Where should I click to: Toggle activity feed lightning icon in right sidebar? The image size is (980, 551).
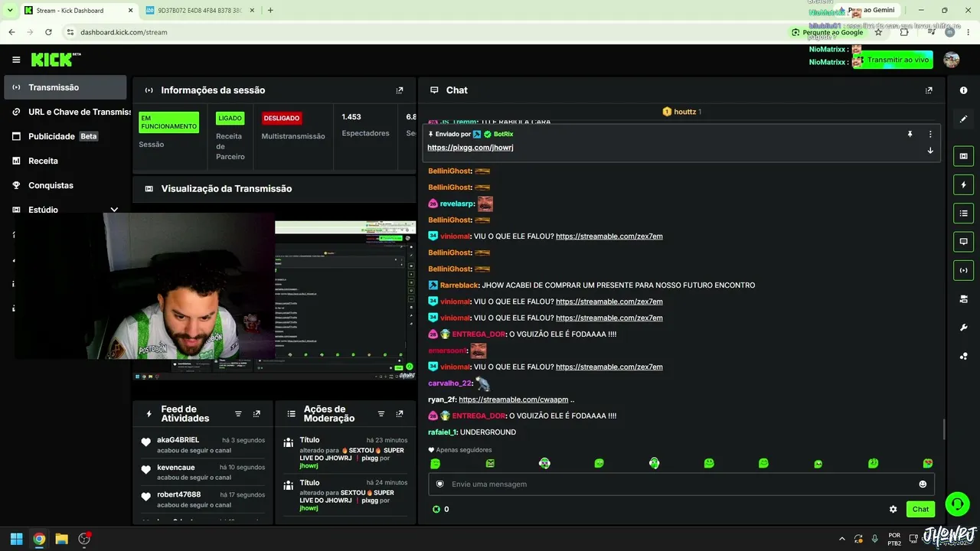(x=963, y=184)
